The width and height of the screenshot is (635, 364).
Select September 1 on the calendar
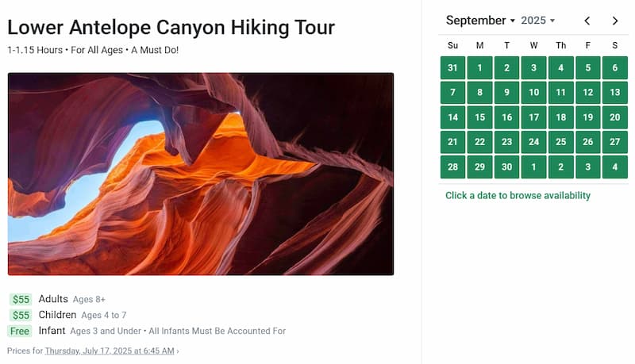click(x=479, y=68)
